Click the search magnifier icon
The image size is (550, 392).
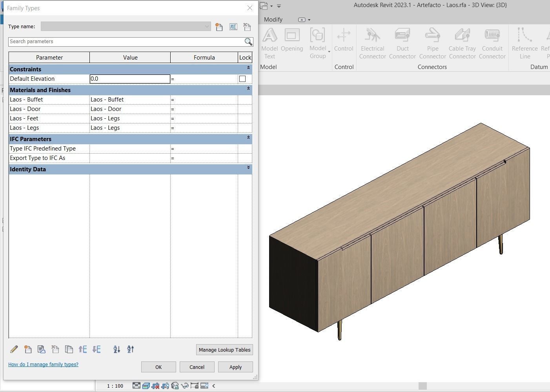tap(248, 42)
